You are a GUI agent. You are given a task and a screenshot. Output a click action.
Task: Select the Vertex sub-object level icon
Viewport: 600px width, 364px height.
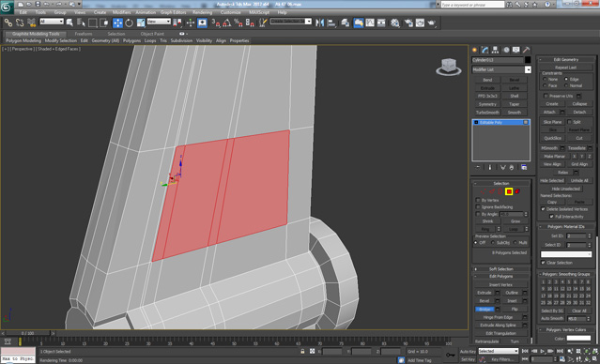pos(483,191)
